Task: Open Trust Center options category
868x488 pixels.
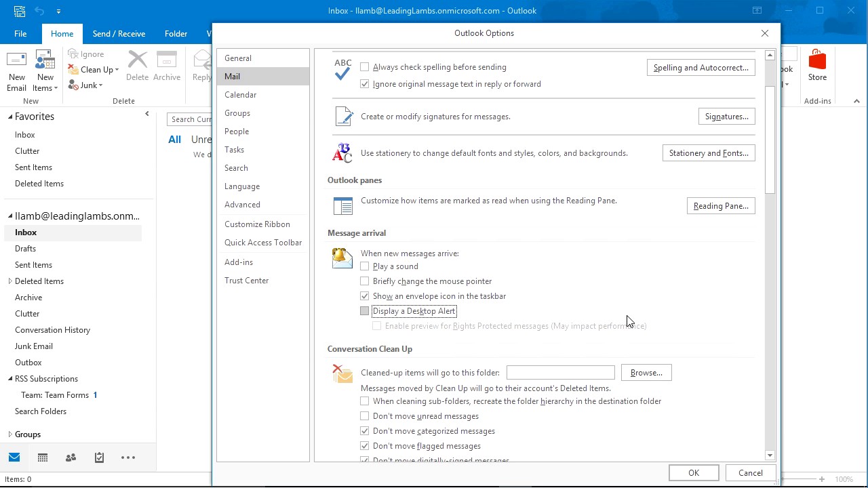Action: coord(263,281)
